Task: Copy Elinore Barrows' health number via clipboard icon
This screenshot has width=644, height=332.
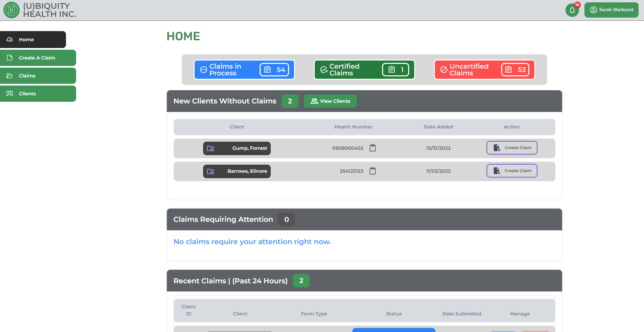Action: (373, 171)
